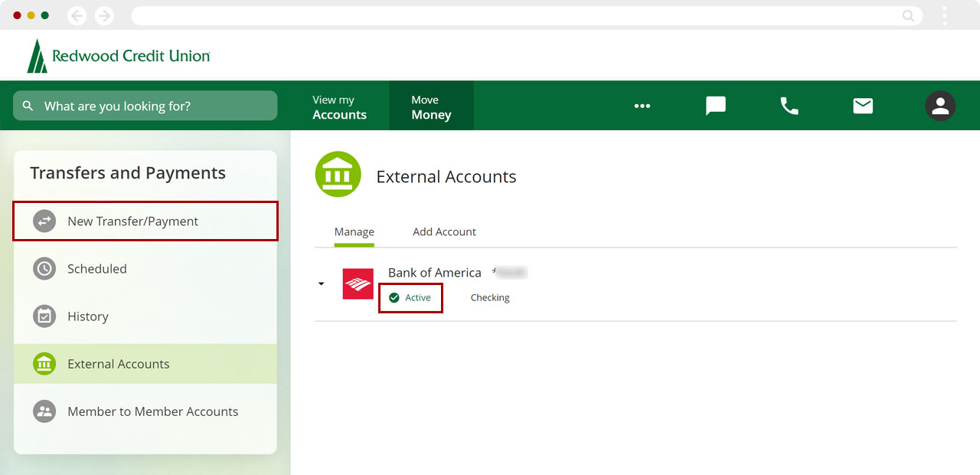Click the 'Transfers and Payments' panel title
Viewport: 980px width, 475px height.
click(128, 173)
